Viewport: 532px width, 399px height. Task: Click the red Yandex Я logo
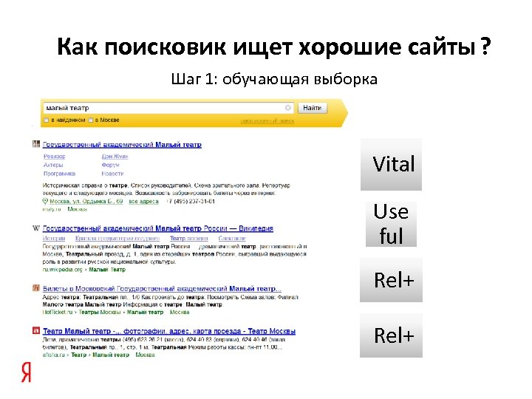click(x=26, y=372)
